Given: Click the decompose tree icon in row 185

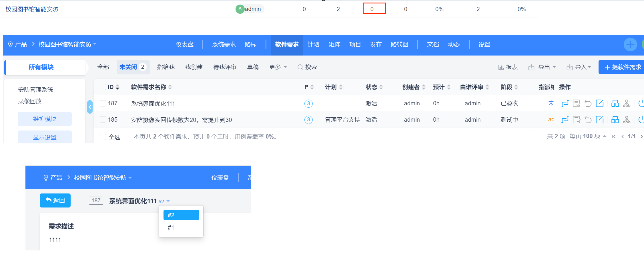Looking at the screenshot, I should [x=627, y=120].
